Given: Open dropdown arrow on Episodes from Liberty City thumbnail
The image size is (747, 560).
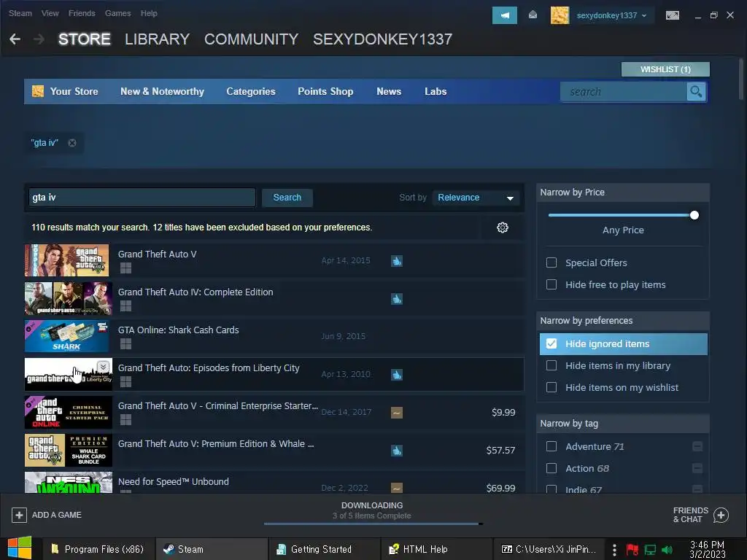Looking at the screenshot, I should pyautogui.click(x=103, y=367).
